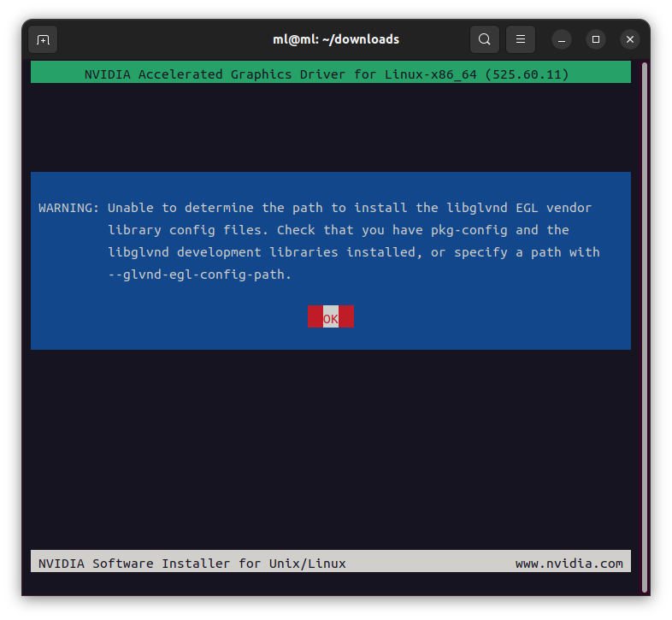Click the WARNING: label in the dialog

click(68, 208)
